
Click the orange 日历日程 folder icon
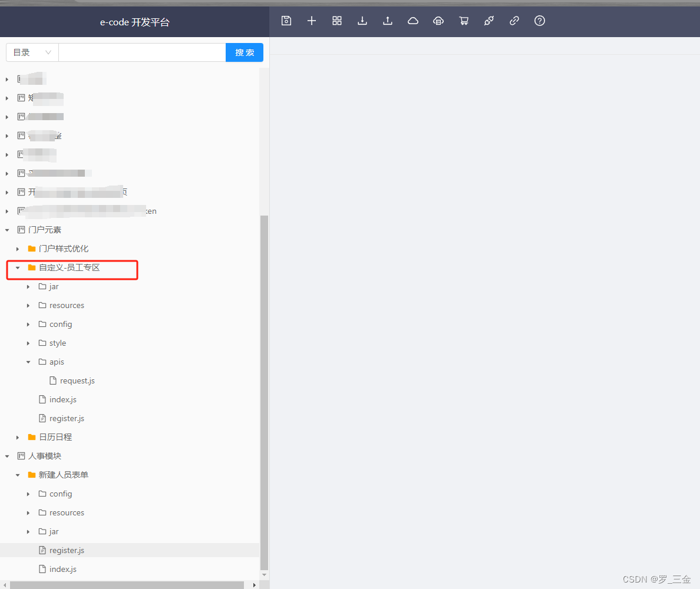coord(32,437)
